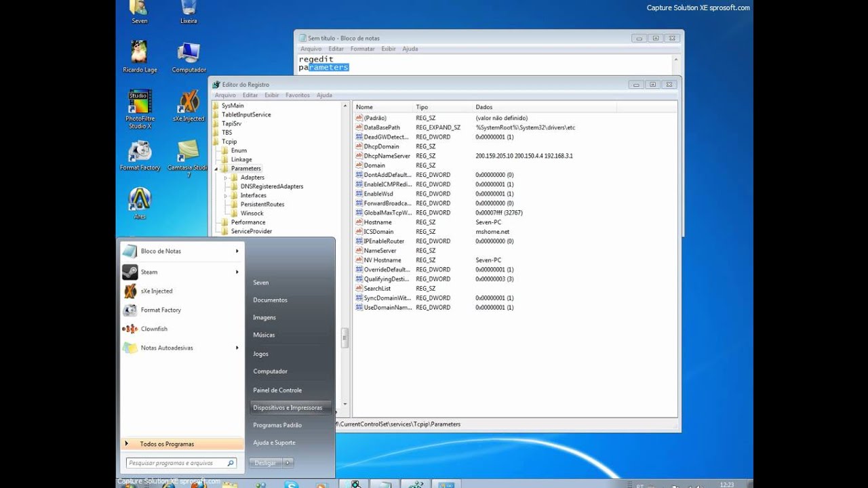868x488 pixels.
Task: Launch the Ares desktop shortcut
Action: (x=140, y=203)
